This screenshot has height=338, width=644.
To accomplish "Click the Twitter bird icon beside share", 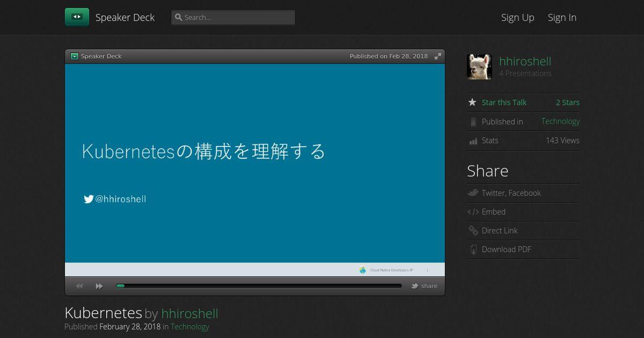I will click(415, 286).
